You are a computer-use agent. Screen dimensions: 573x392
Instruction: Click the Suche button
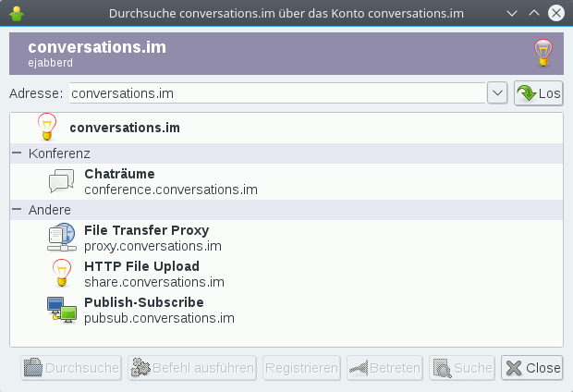click(462, 368)
